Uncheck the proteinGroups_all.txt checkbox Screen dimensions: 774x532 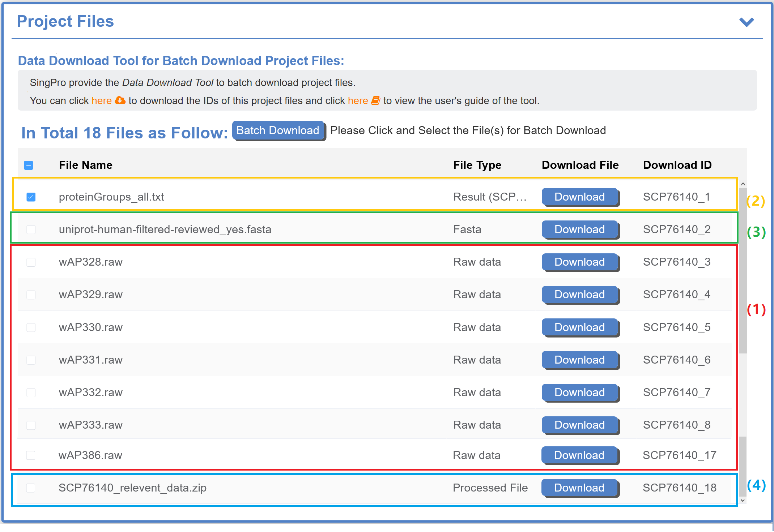(x=31, y=197)
